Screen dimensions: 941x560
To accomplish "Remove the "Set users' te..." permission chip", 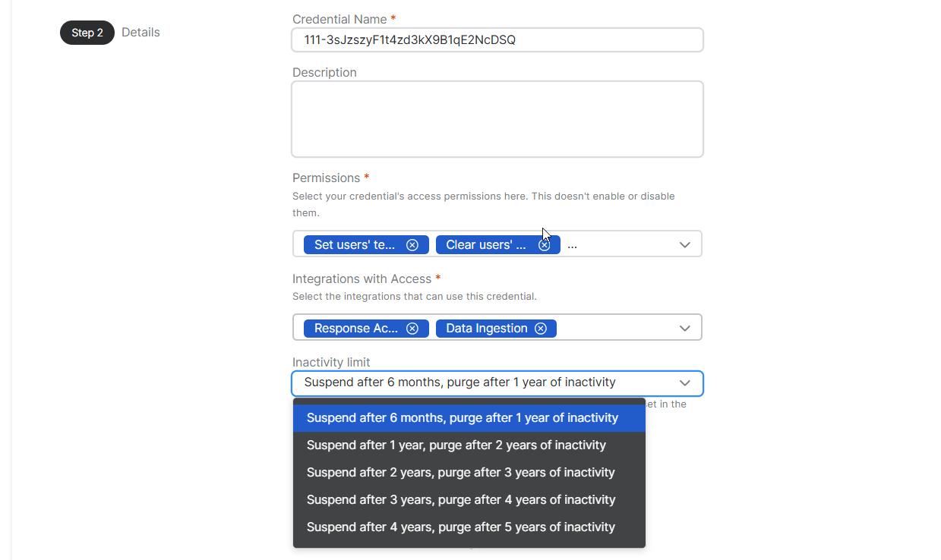I will click(x=412, y=245).
